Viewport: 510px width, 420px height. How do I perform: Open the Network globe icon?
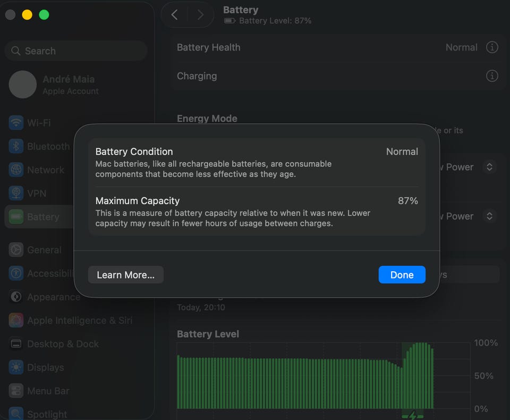click(16, 170)
